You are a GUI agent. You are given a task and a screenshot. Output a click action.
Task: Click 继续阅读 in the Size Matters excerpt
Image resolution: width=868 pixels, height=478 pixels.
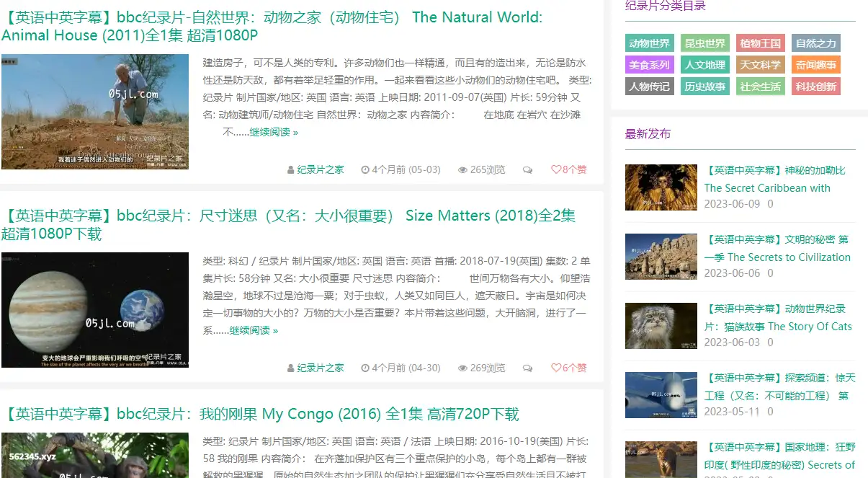click(254, 330)
